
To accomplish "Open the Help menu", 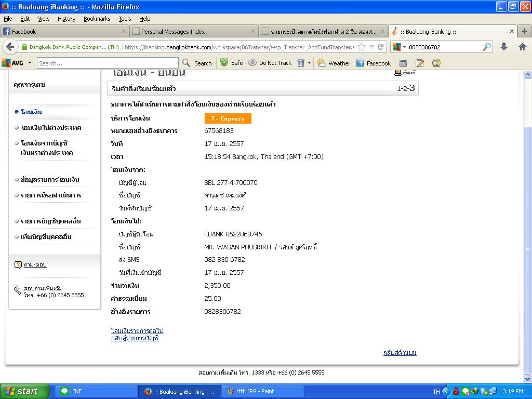I will [145, 19].
